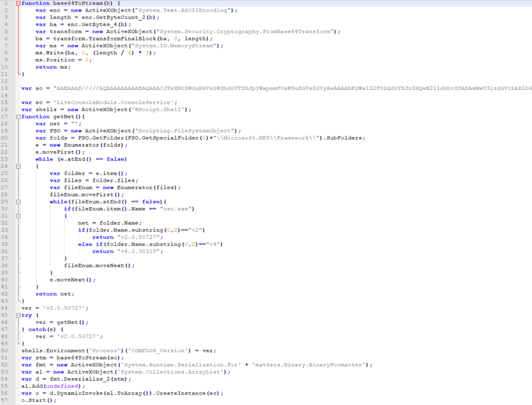Collapse the getNet function fold marker
This screenshot has width=532, height=405.
coord(18,117)
